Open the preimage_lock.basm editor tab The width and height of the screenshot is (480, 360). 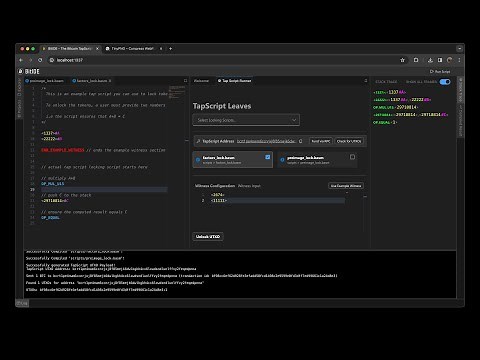point(44,81)
